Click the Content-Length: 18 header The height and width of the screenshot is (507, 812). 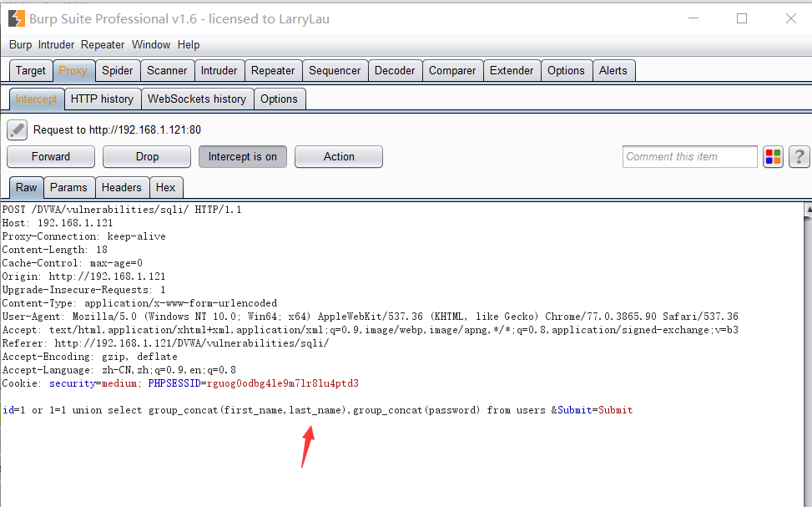click(55, 250)
